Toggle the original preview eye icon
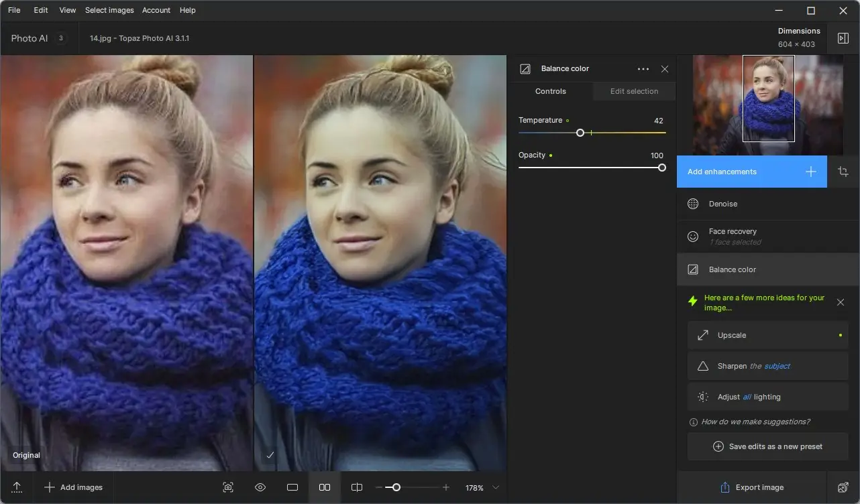The image size is (860, 504). (x=260, y=487)
